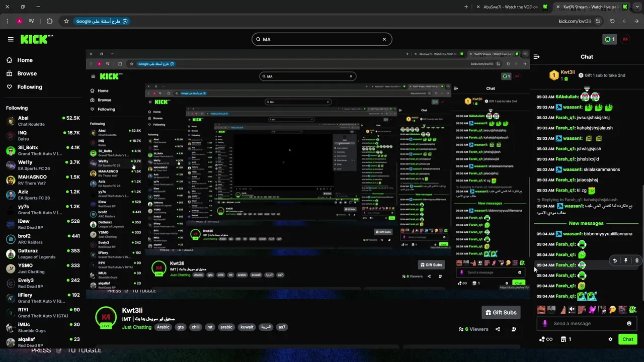
Task: Insert the muted speaker quick emote
Action: point(572,310)
